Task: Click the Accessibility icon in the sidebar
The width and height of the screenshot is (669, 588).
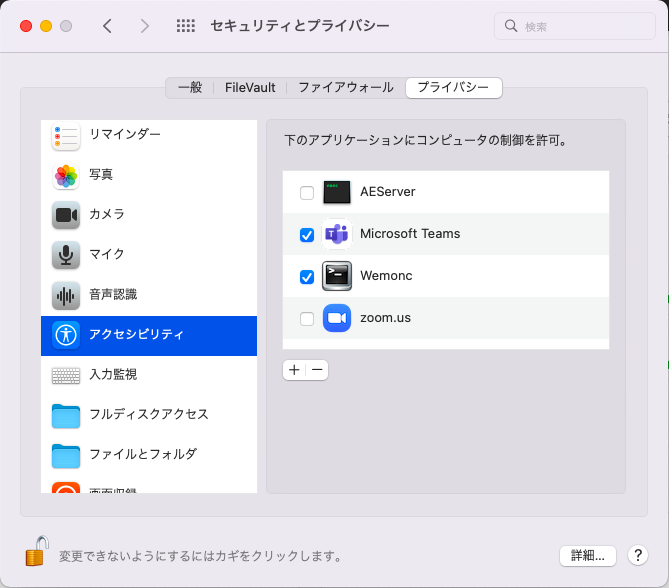Action: pos(66,335)
